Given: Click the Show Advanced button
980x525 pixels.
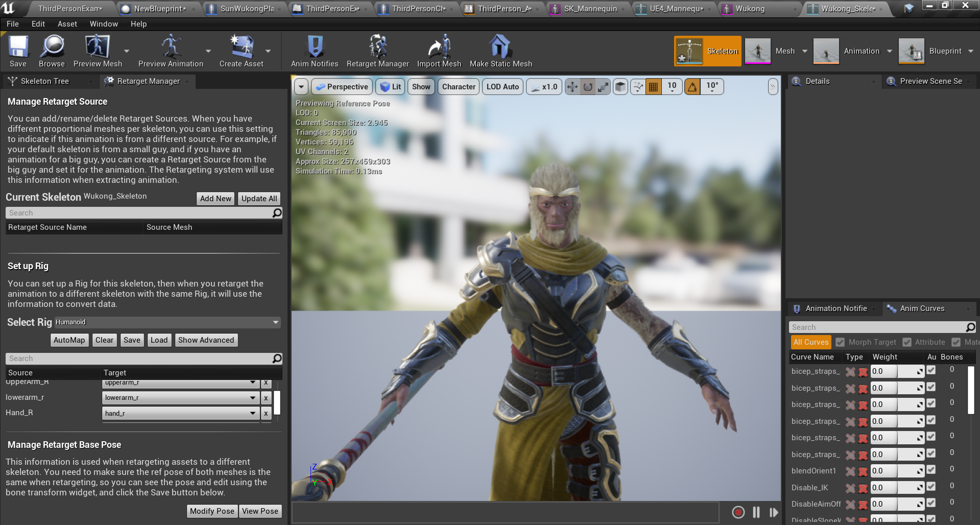Looking at the screenshot, I should pos(206,340).
